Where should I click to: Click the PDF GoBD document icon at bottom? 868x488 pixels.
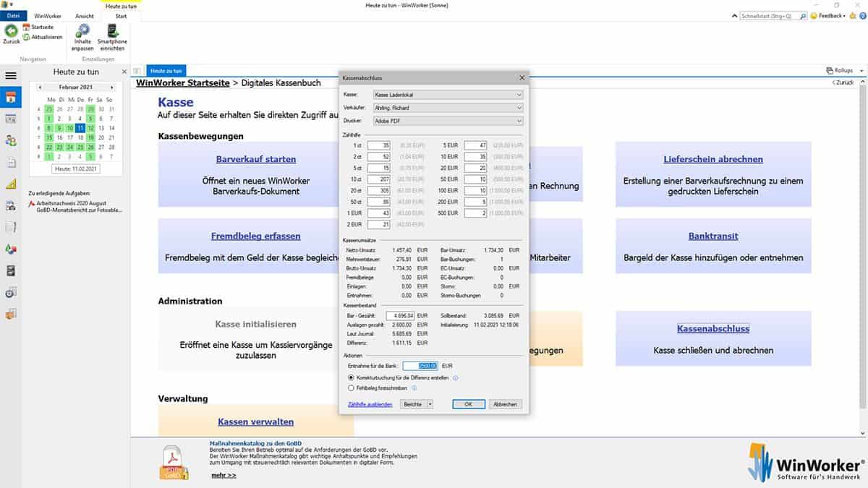[x=174, y=463]
